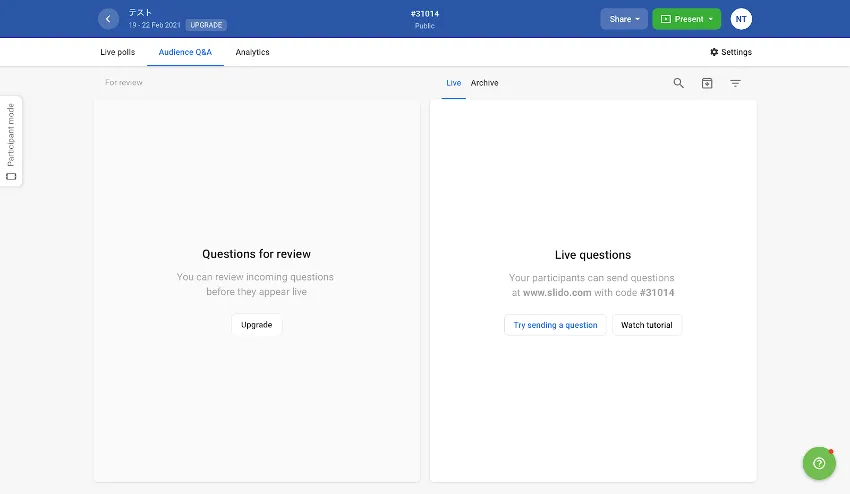Open the filter and sort questions icon
The width and height of the screenshot is (850, 494).
pos(735,83)
